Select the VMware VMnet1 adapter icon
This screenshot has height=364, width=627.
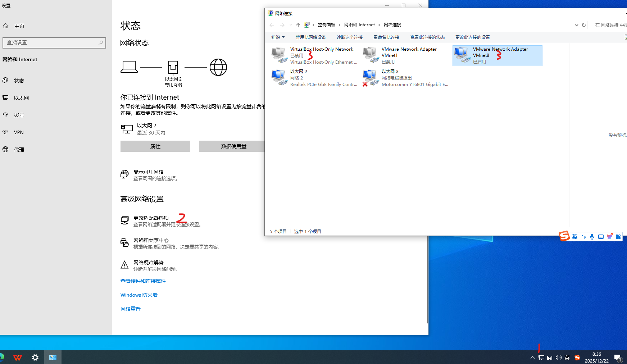click(371, 55)
